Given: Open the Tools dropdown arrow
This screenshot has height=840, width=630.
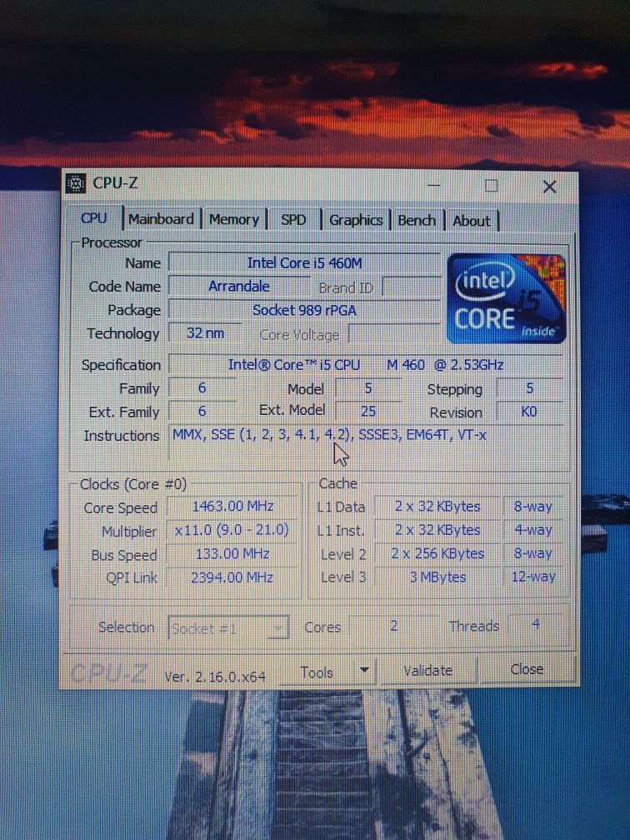Looking at the screenshot, I should [x=364, y=670].
